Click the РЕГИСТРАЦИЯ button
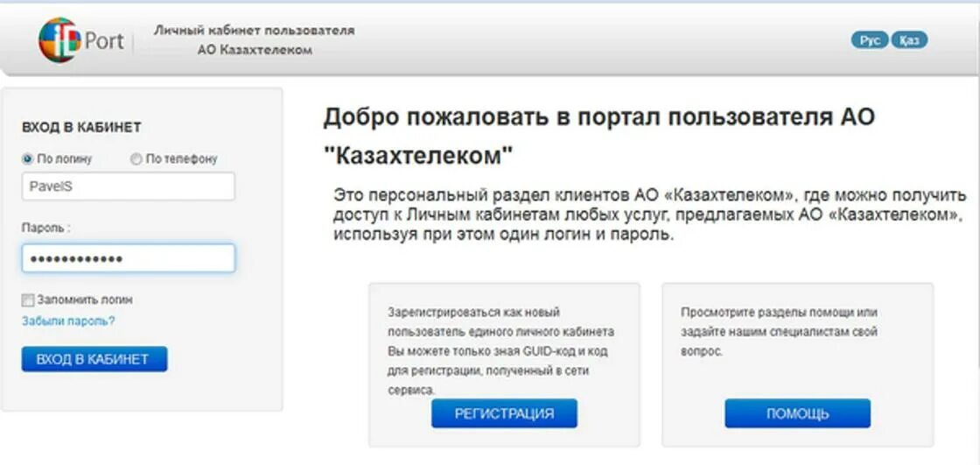Screen dimensions: 980x465 504,413
